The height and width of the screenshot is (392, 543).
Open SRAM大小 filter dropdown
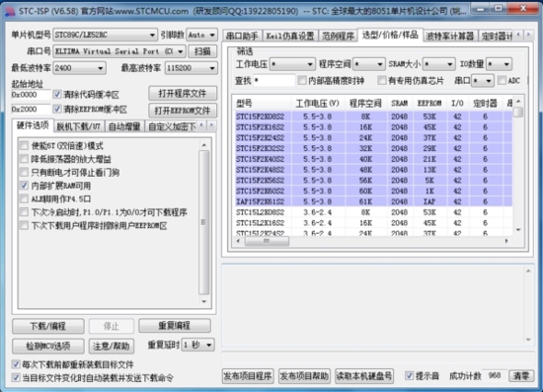point(438,64)
